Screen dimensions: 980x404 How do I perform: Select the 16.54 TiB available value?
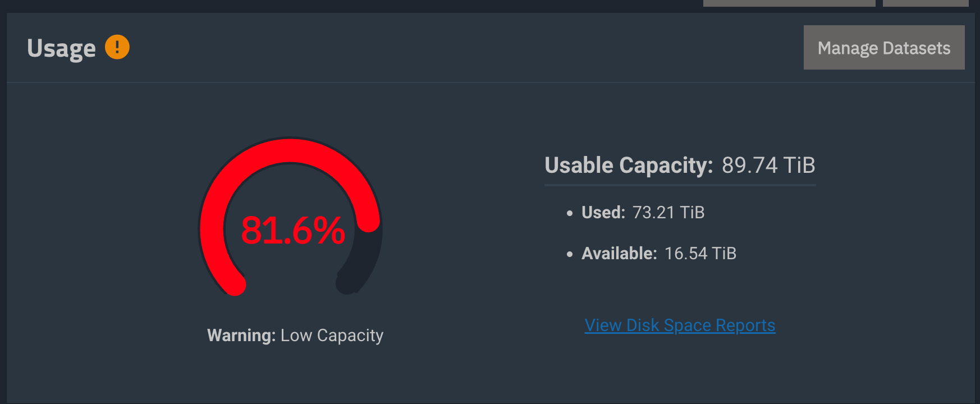[700, 254]
